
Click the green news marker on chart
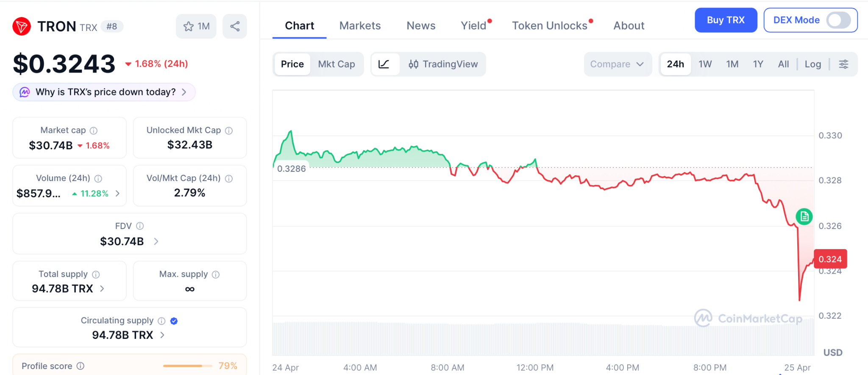804,217
